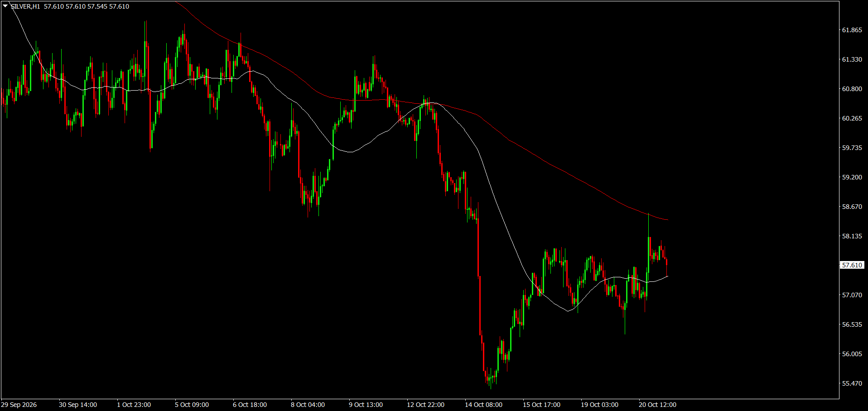Click the current price label 57.610
This screenshot has height=411, width=868.
coord(852,265)
